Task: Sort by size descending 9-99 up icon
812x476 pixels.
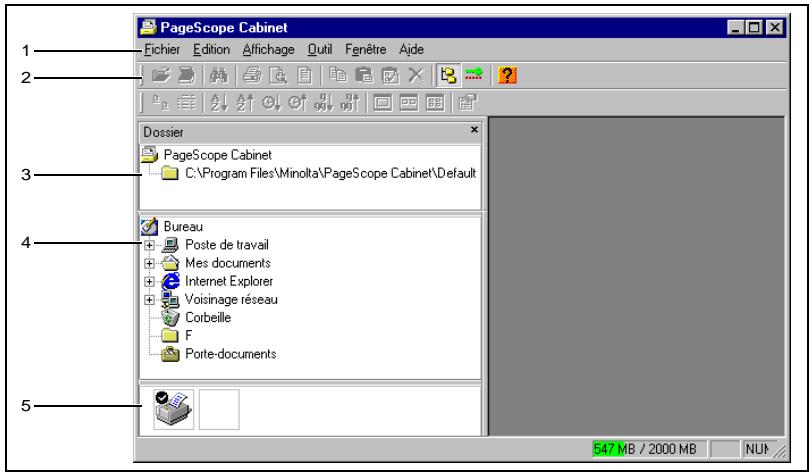Action: [350, 103]
